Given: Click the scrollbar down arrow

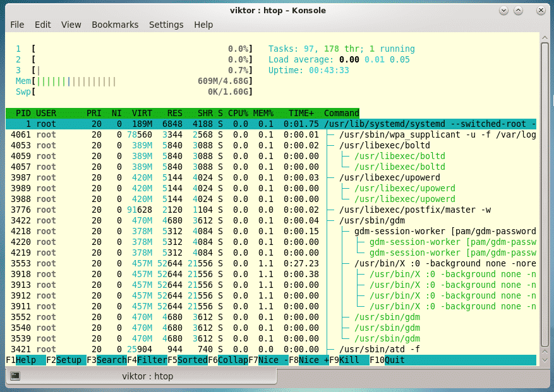Looking at the screenshot, I should 545,360.
